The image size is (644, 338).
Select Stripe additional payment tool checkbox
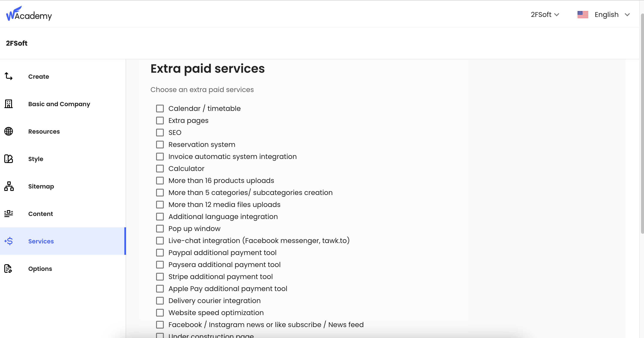pos(160,277)
